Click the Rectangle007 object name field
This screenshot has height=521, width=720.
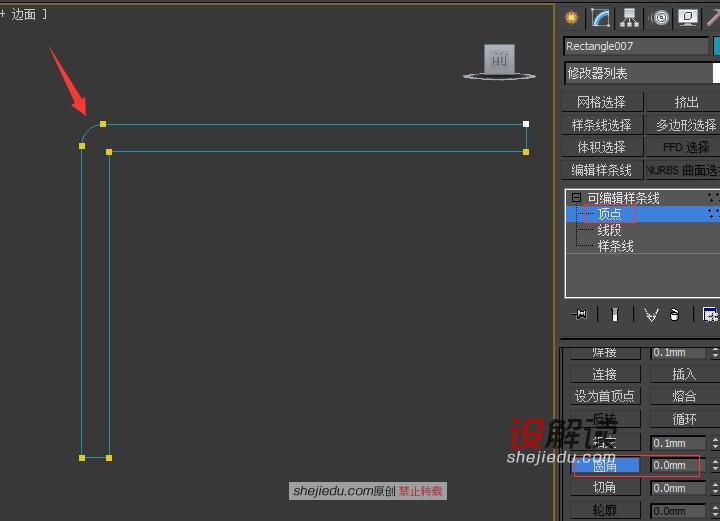(x=635, y=46)
